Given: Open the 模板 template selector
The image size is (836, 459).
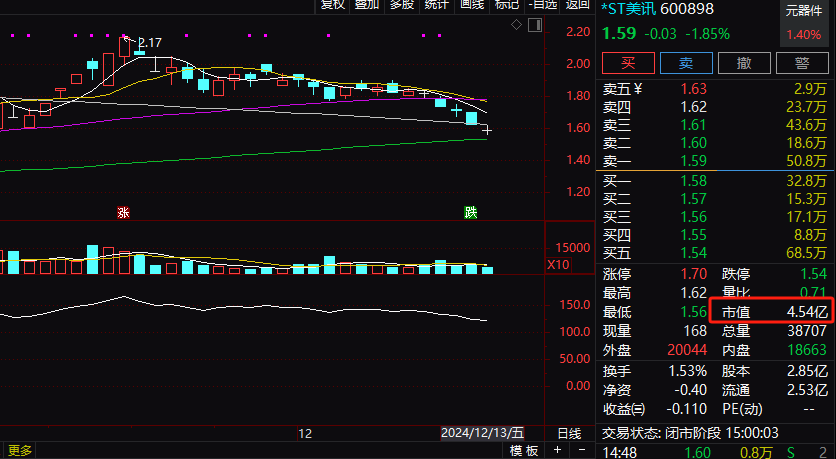Looking at the screenshot, I should click(x=523, y=451).
